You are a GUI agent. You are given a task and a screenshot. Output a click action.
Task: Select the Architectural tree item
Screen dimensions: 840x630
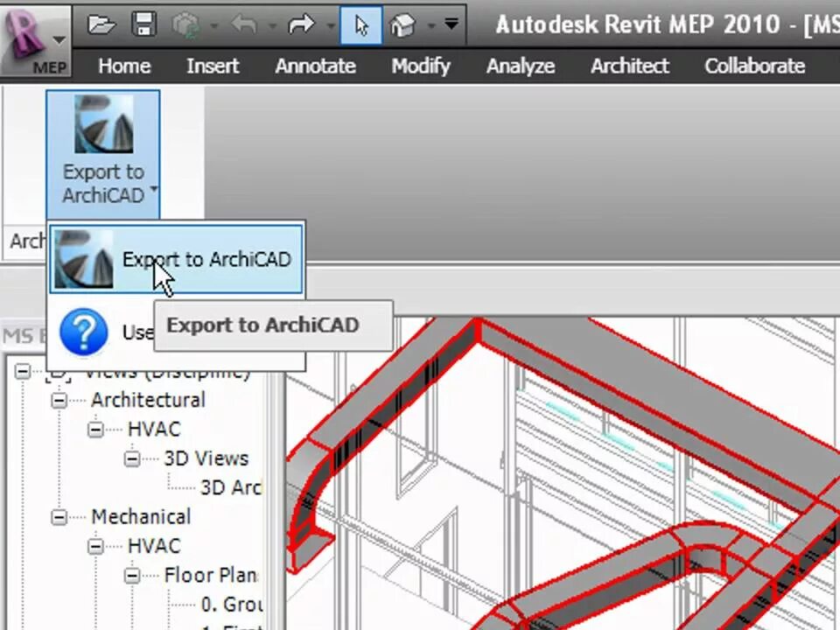pyautogui.click(x=149, y=400)
